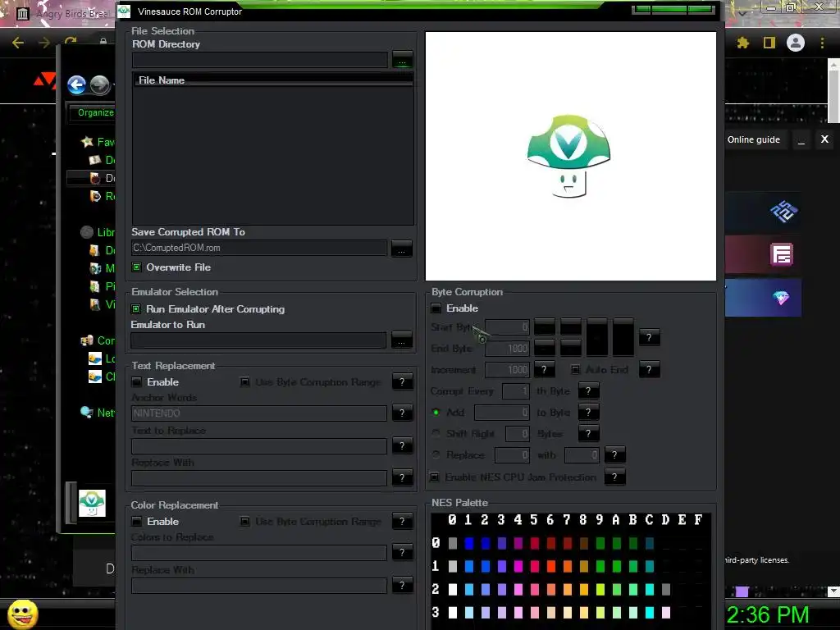The height and width of the screenshot is (630, 840).
Task: Browse for the ROM Directory folder
Action: point(402,60)
